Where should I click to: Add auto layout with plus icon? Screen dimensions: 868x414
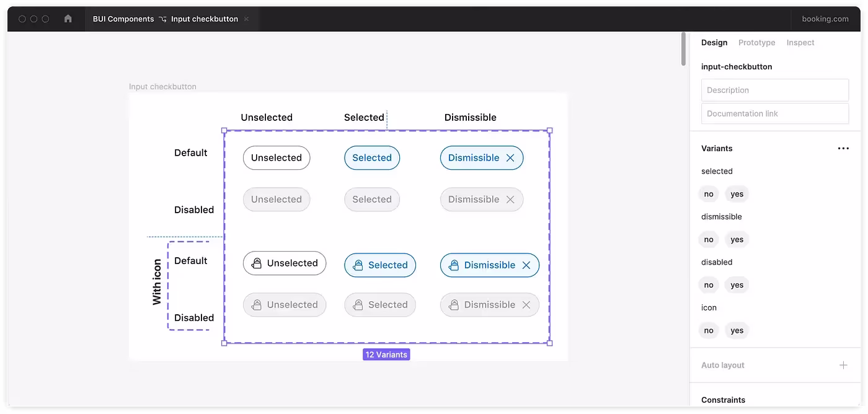point(843,365)
